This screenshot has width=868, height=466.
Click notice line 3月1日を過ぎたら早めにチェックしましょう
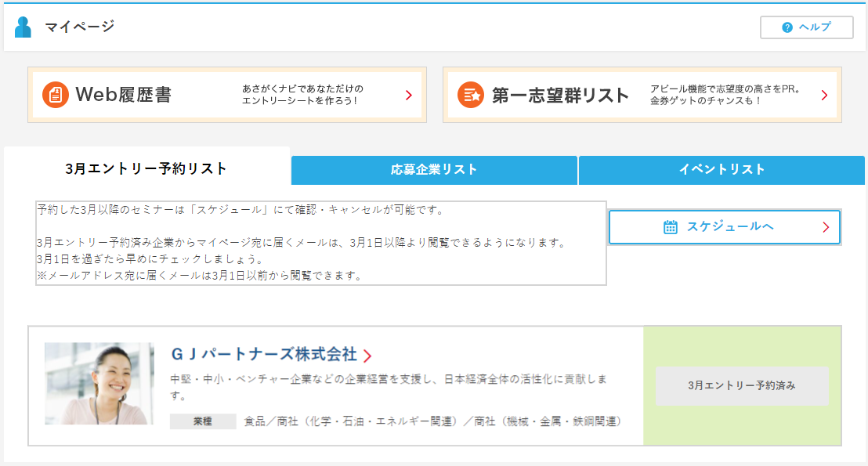pyautogui.click(x=150, y=259)
